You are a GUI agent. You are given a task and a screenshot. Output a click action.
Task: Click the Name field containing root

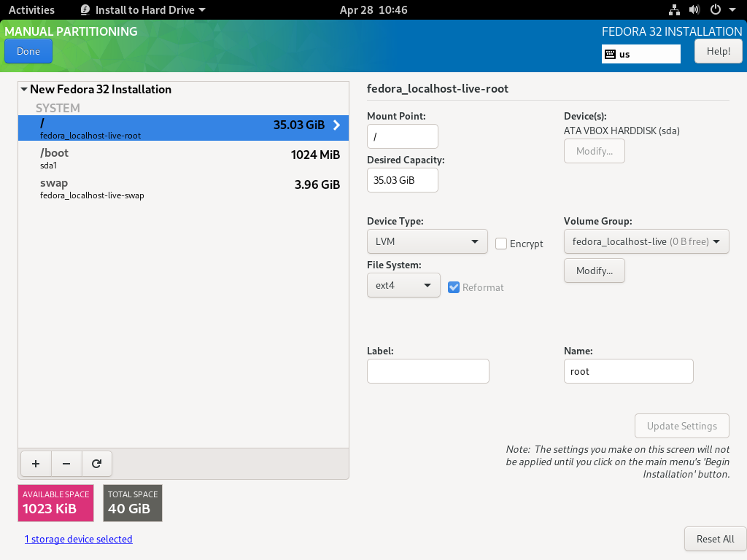(628, 371)
